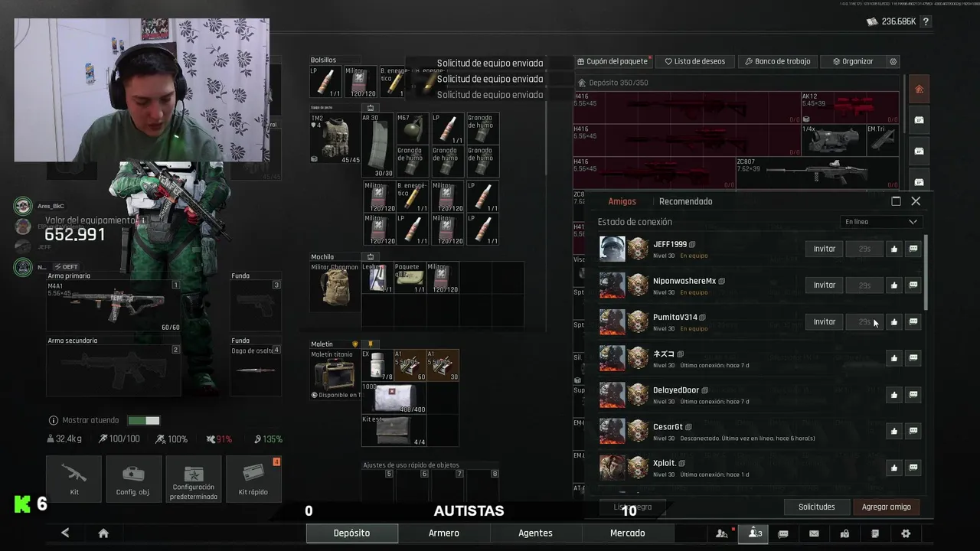Give thumbs-up to NiponwashereMx
The image size is (980, 551).
point(893,285)
